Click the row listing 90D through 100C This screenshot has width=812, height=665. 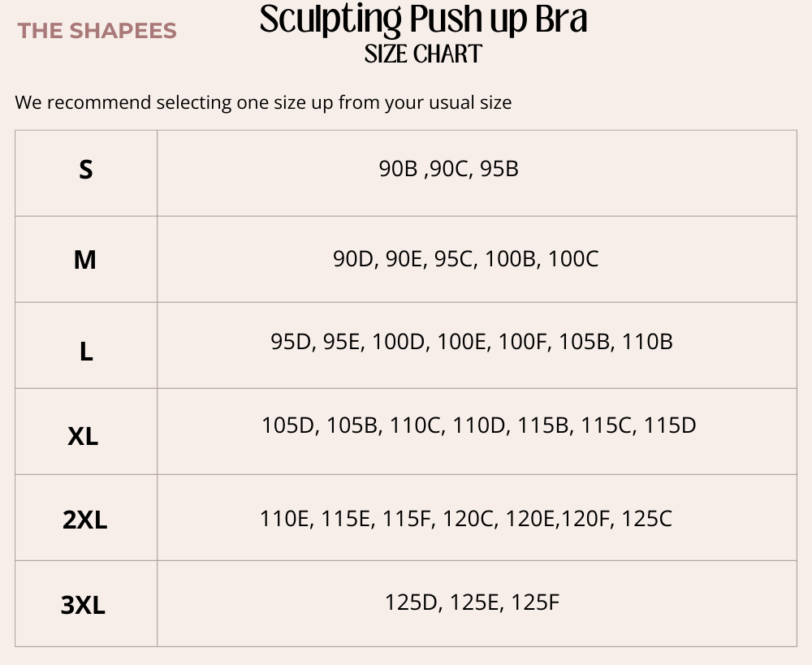coord(477,259)
